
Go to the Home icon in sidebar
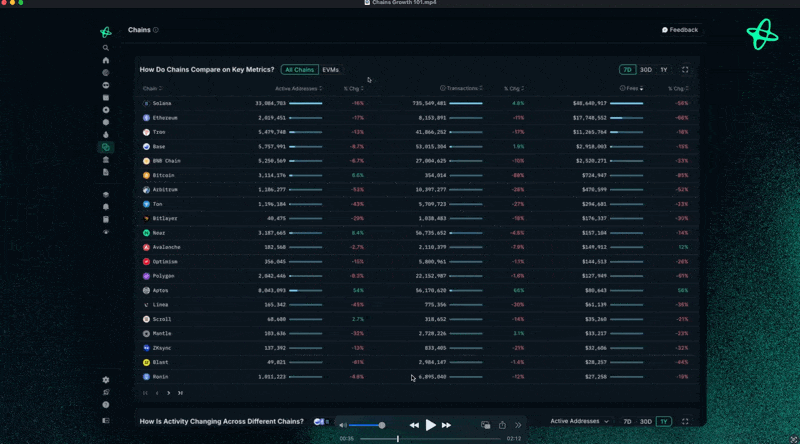point(106,60)
